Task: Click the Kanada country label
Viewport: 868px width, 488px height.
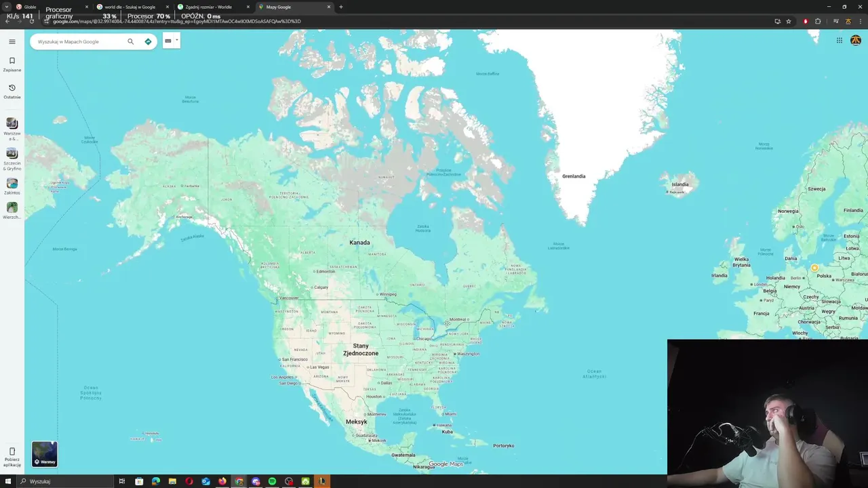Action: (x=359, y=243)
